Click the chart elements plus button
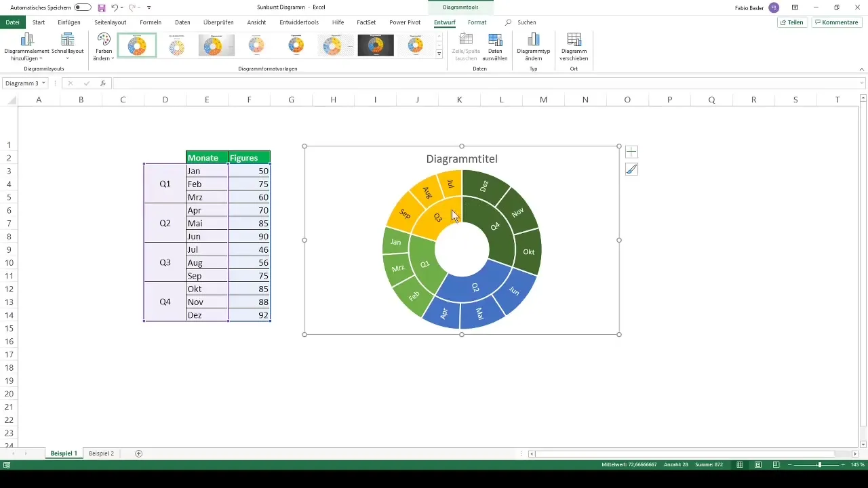Viewport: 868px width, 488px height. (x=631, y=152)
